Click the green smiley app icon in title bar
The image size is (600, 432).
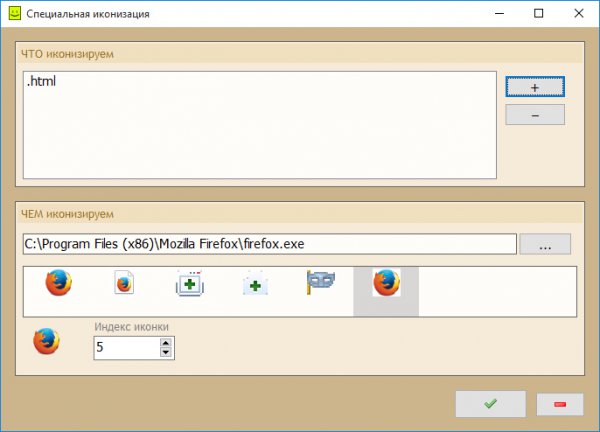(x=15, y=14)
